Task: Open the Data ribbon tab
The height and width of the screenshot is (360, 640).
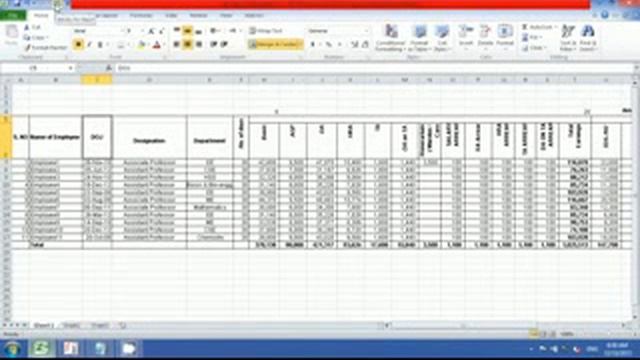Action: pyautogui.click(x=171, y=16)
